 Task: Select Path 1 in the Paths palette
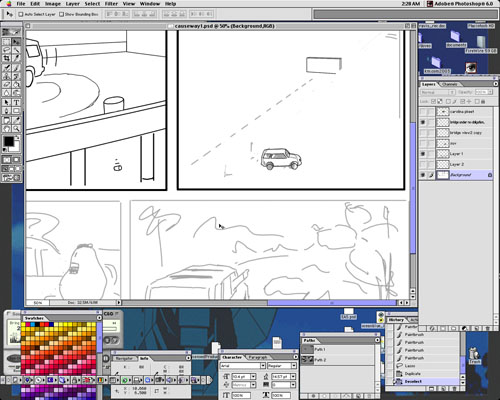pos(337,349)
